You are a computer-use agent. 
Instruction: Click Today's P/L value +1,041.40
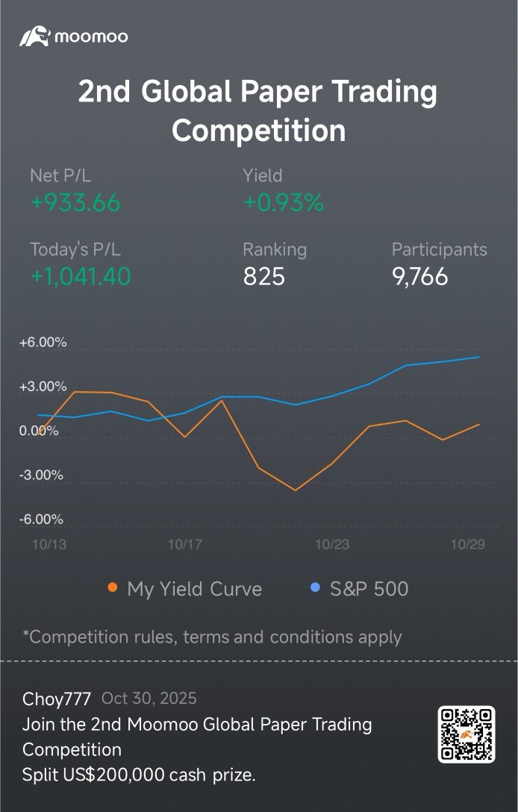(x=80, y=276)
